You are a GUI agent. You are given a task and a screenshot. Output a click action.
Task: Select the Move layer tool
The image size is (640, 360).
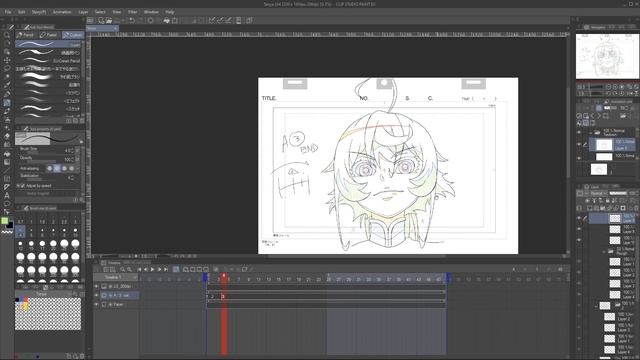click(x=7, y=60)
